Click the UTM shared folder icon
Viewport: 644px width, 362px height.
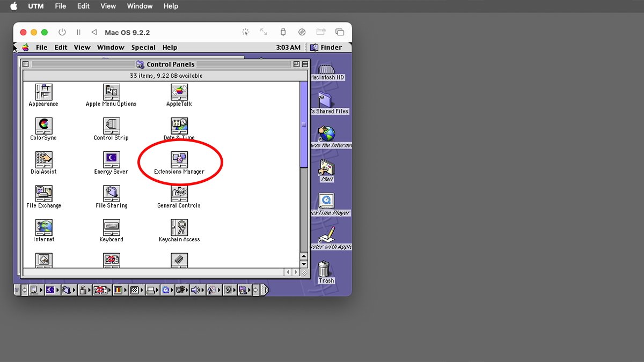tap(320, 32)
